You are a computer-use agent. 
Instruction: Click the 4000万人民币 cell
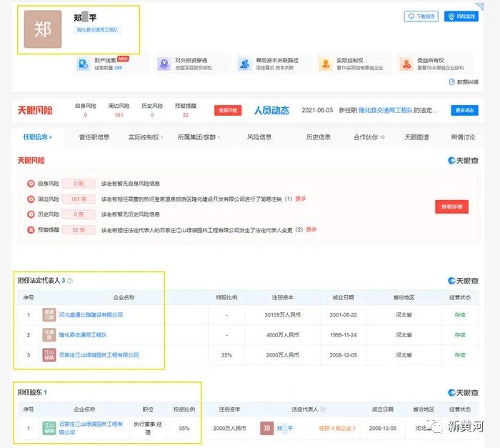click(x=283, y=334)
